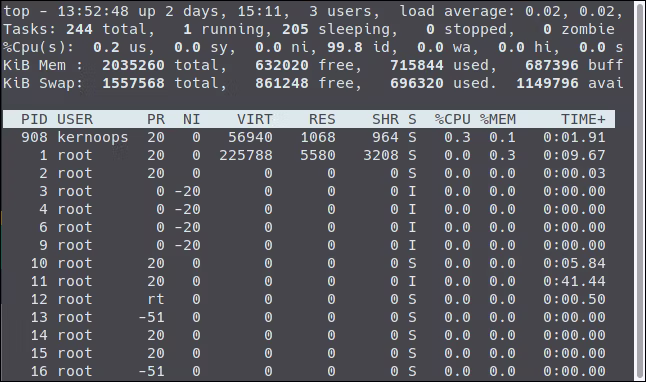646x382 pixels.
Task: Click the process row with PID 12
Action: point(309,299)
